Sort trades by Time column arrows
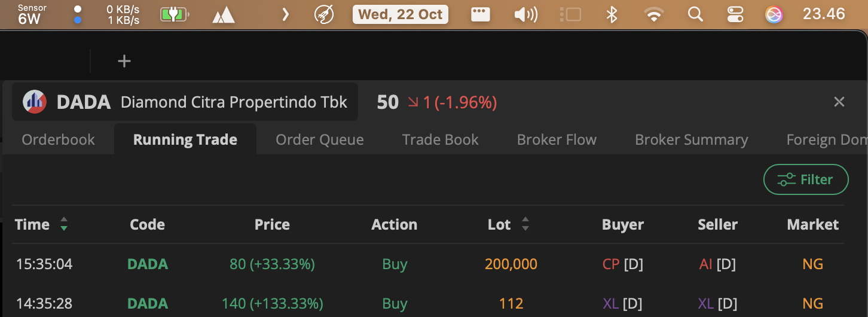The image size is (868, 317). (x=64, y=225)
